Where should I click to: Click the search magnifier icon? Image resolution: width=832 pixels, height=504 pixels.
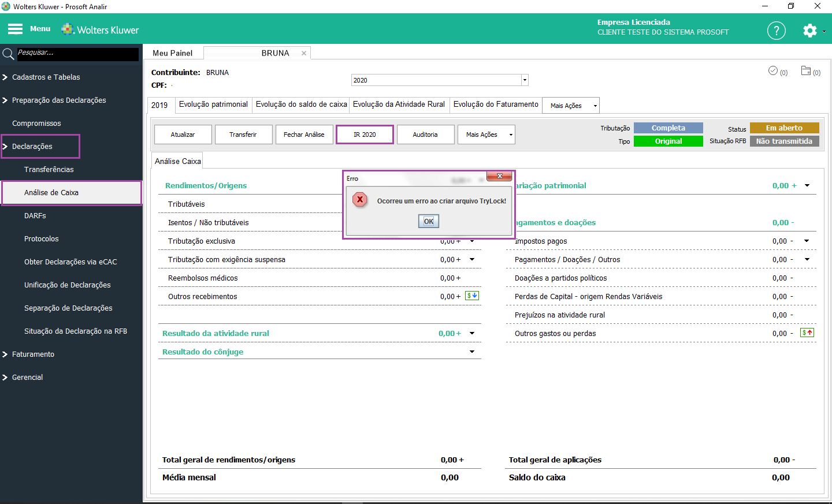(8, 54)
